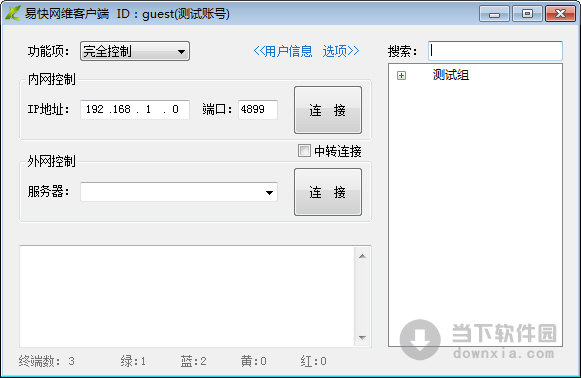Click inside the empty log text area
Screen dimensions: 581x378
(x=187, y=296)
